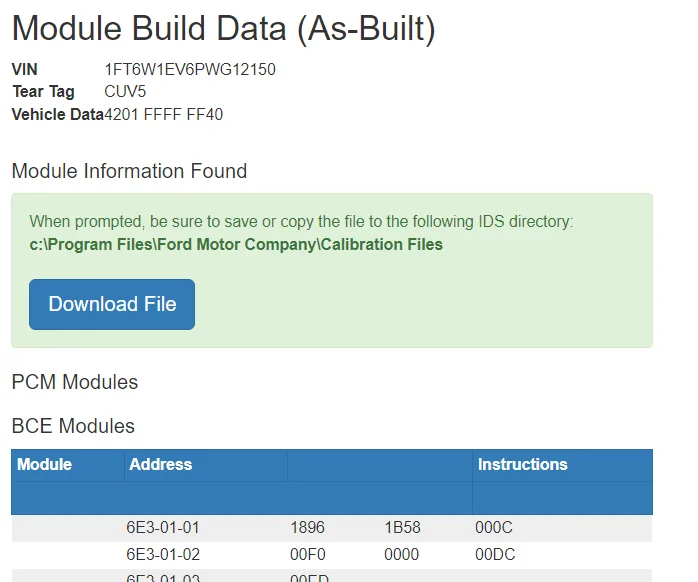
Task: Click the Tear Tag value CUV5
Action: point(125,92)
